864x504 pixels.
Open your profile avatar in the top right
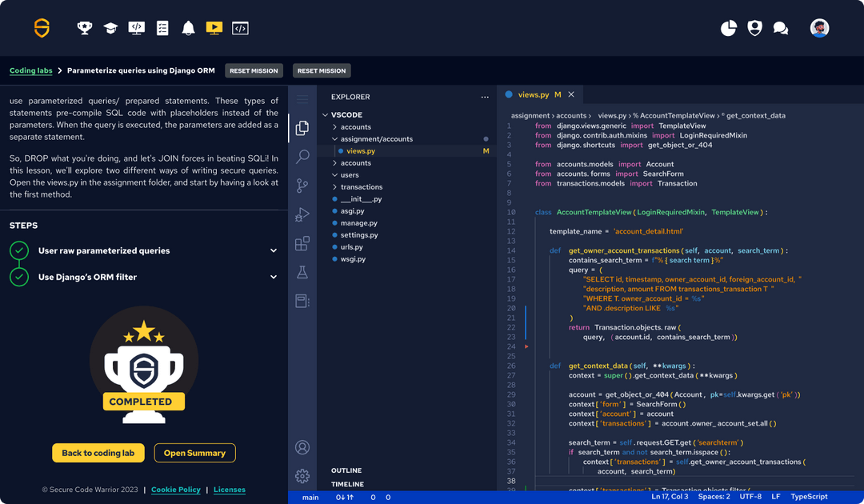pos(821,27)
